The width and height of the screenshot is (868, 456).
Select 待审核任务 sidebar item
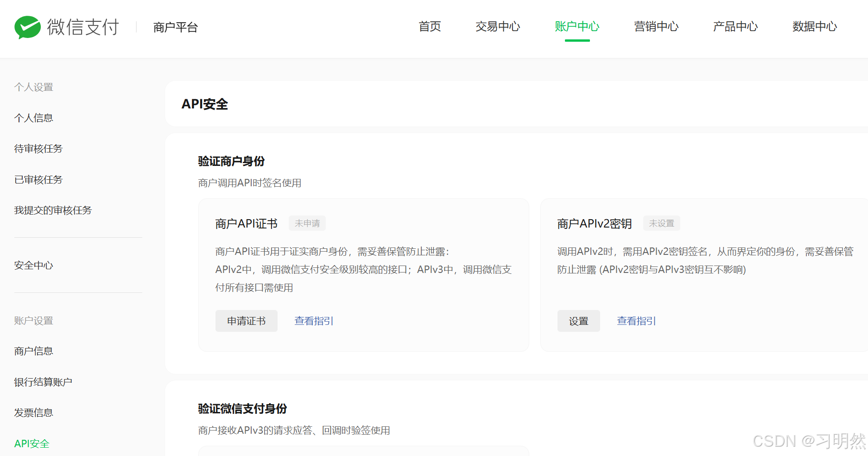(x=38, y=148)
